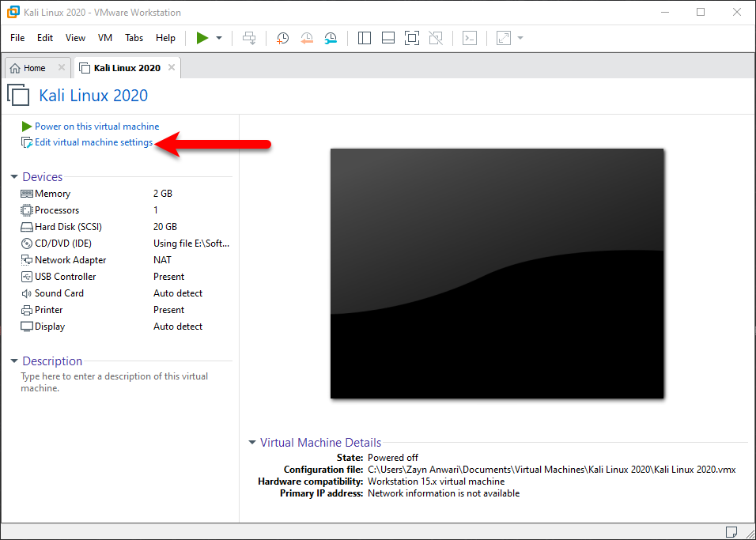Collapse the Virtual Machine Details section
Viewport: 756px width, 540px height.
point(252,442)
